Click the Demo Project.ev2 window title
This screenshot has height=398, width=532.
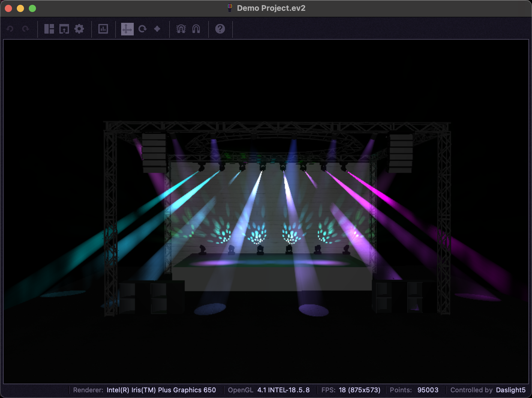click(x=271, y=8)
